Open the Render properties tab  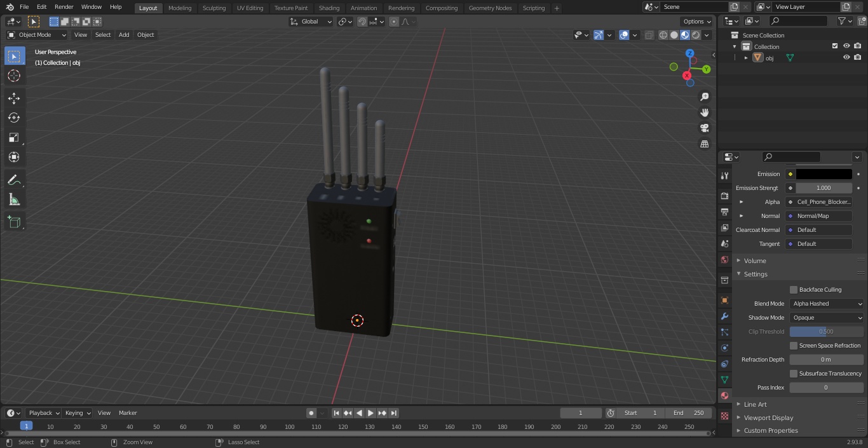click(724, 196)
